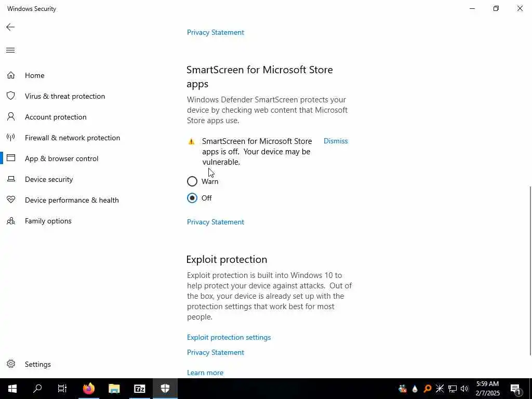Click the taskbar clock showing 5:59 AM

(487, 389)
